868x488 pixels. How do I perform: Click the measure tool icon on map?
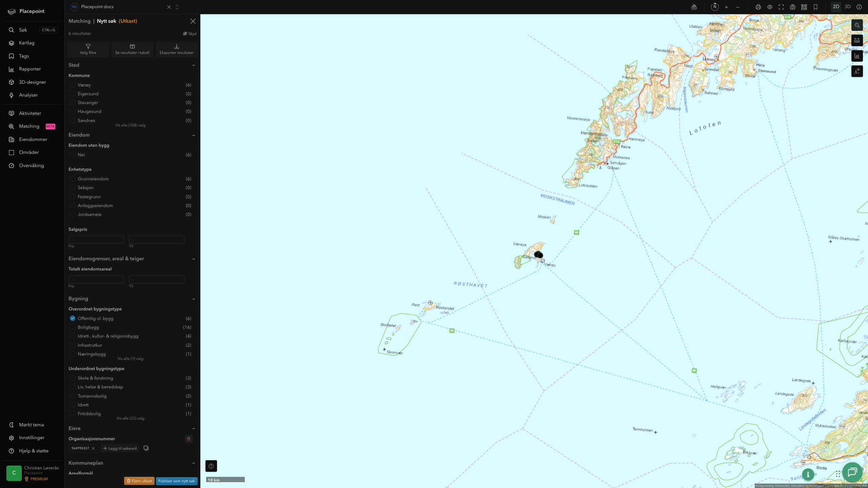(857, 40)
